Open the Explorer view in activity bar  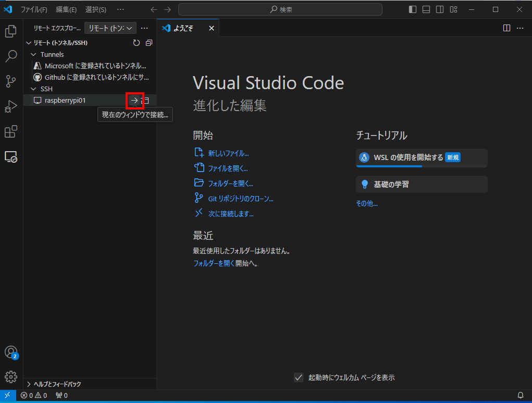[11, 32]
